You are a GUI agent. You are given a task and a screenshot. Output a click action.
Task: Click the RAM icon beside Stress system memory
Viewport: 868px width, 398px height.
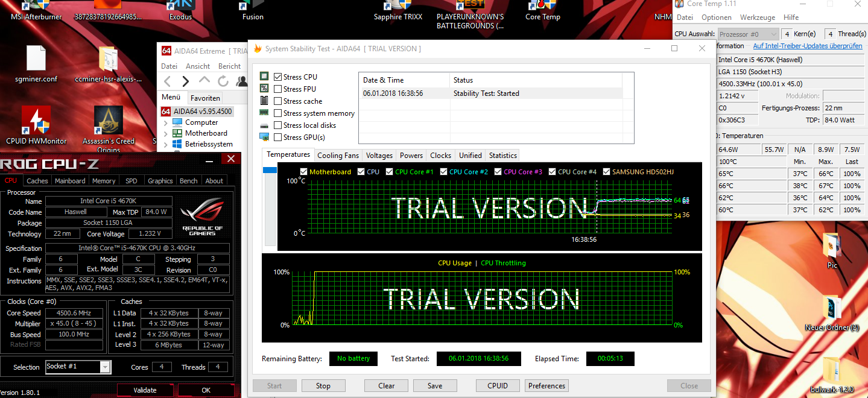264,113
